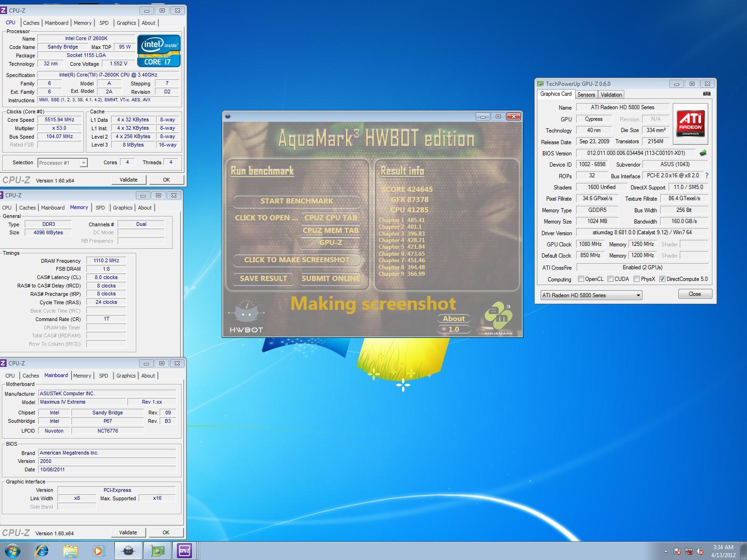The width and height of the screenshot is (747, 560).
Task: Click the volume speaker tray icon
Action: 700,552
